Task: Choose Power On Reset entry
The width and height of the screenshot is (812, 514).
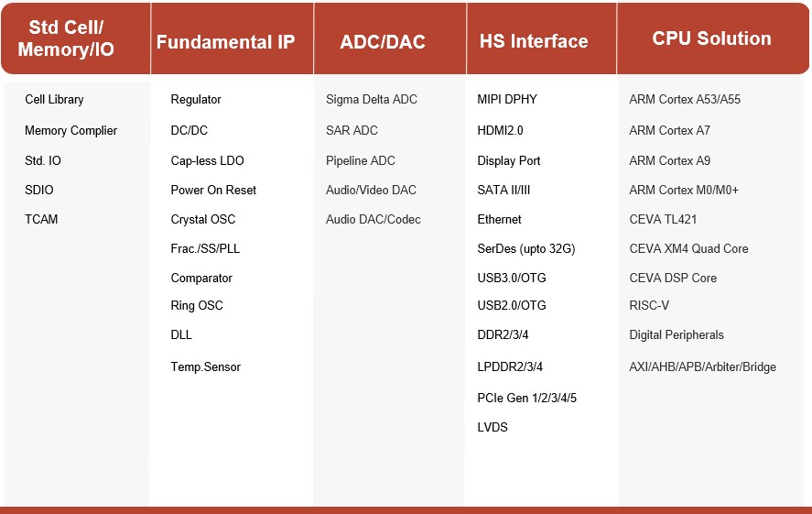Action: click(213, 191)
